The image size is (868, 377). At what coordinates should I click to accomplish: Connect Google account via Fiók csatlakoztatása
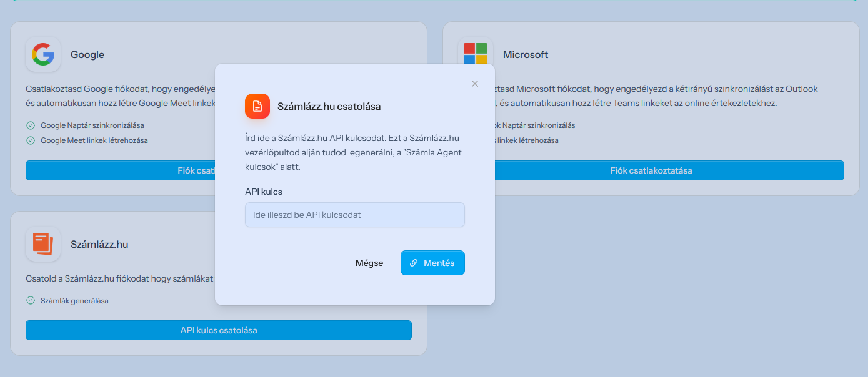[121, 170]
